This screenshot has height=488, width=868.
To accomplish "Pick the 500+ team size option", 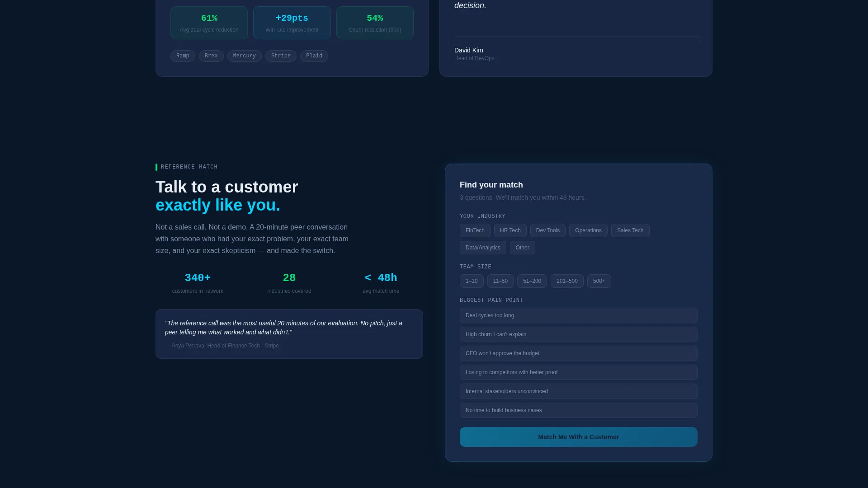I will tap(599, 281).
